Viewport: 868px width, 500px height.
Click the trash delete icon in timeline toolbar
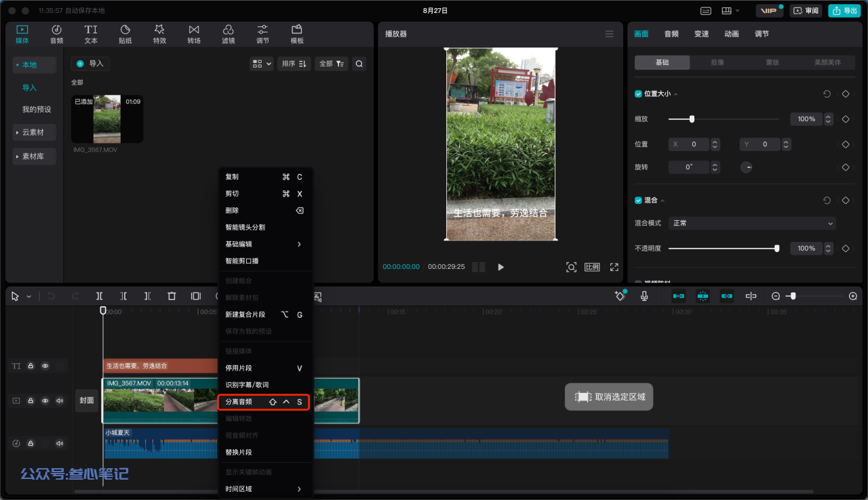172,296
